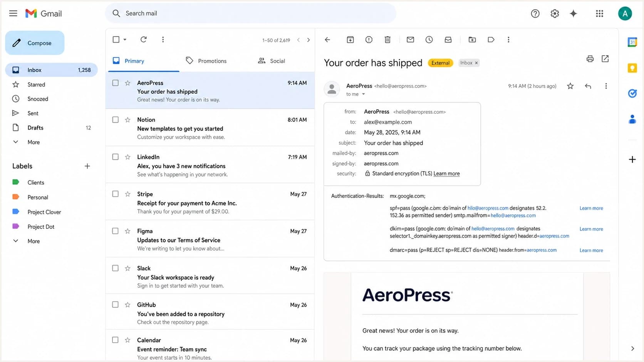Open the Support help icon
This screenshot has width=644, height=362.
535,13
